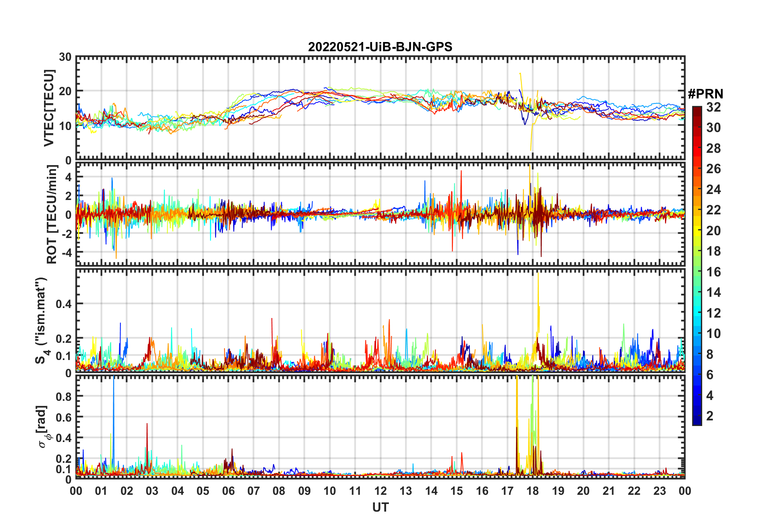
Task: Click x-axis tick label 18
Action: coord(533,491)
